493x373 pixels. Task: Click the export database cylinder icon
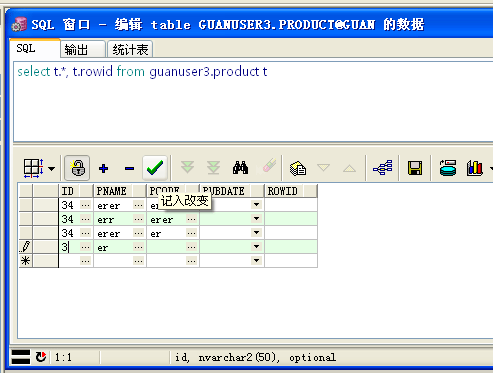448,168
